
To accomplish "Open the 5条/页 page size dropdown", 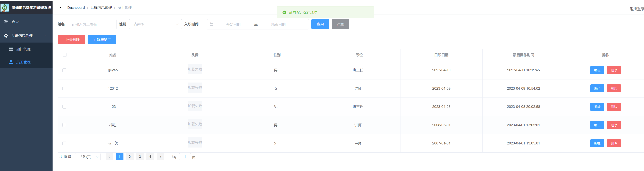I will pyautogui.click(x=88, y=157).
